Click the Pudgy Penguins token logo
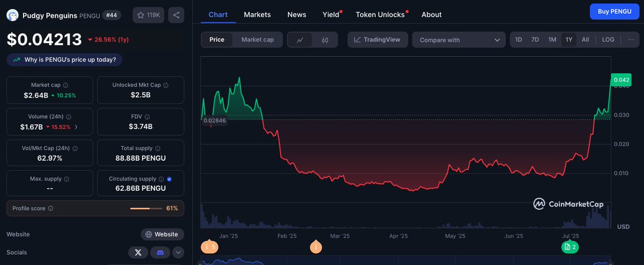The image size is (644, 265). point(13,15)
